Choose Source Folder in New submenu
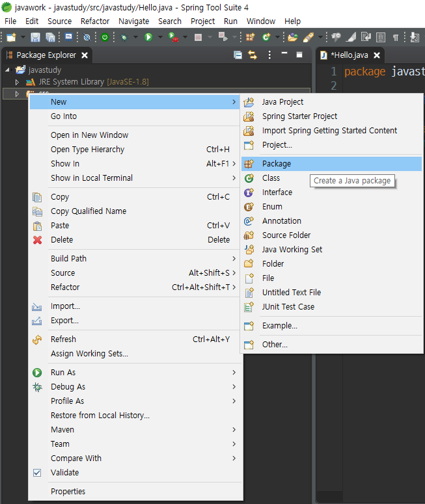425x504 pixels. (332, 235)
